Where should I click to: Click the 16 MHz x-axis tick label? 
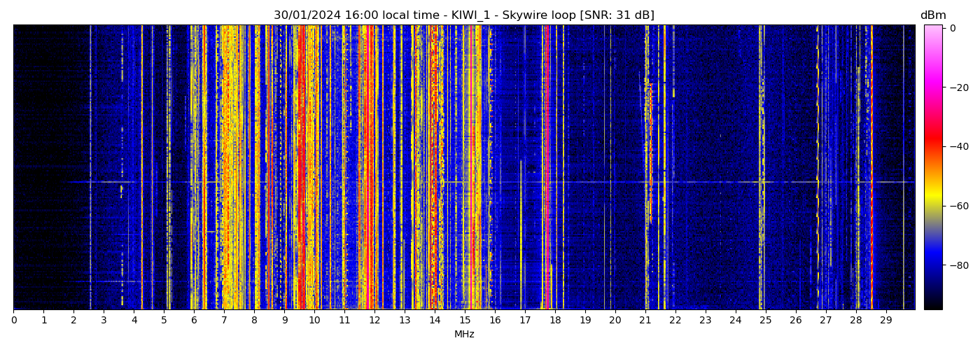click(495, 321)
